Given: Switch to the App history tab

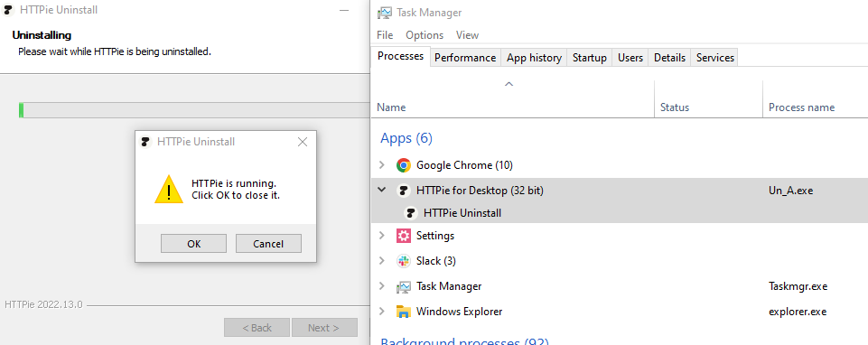Looking at the screenshot, I should pyautogui.click(x=534, y=58).
